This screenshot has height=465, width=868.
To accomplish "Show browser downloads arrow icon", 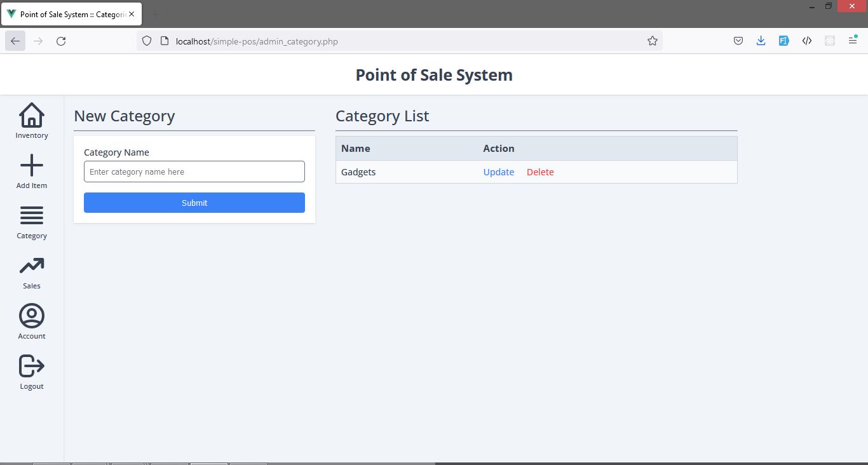I will click(761, 41).
